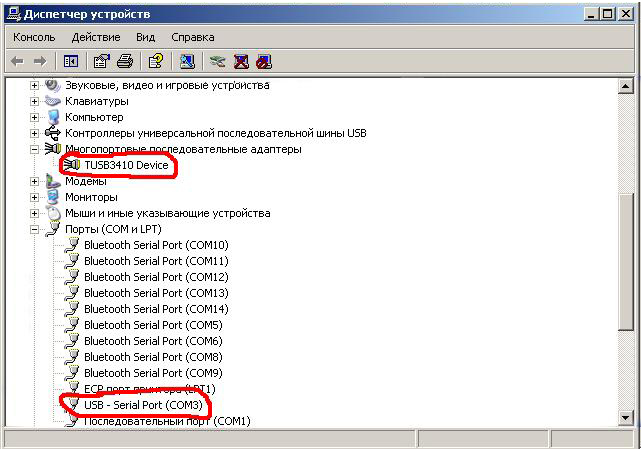Image resolution: width=641 pixels, height=449 pixels.
Task: Select Последовательный порт (COM1)
Action: [x=167, y=421]
